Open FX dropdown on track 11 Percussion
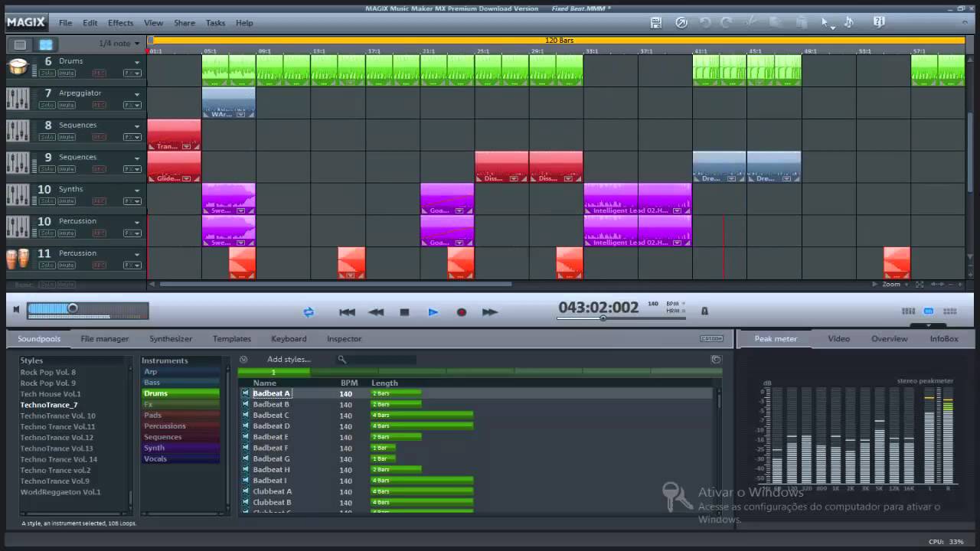980x551 pixels. [x=132, y=266]
